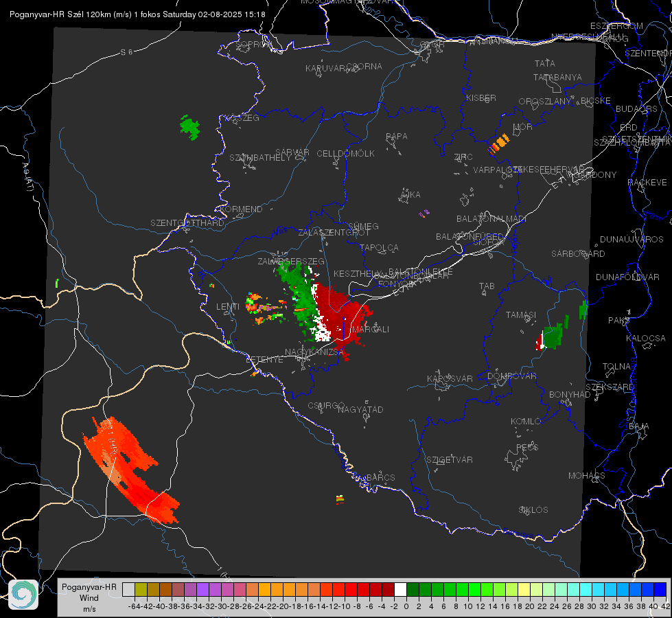Click the LETENYE city label
The height and width of the screenshot is (618, 672).
(264, 360)
